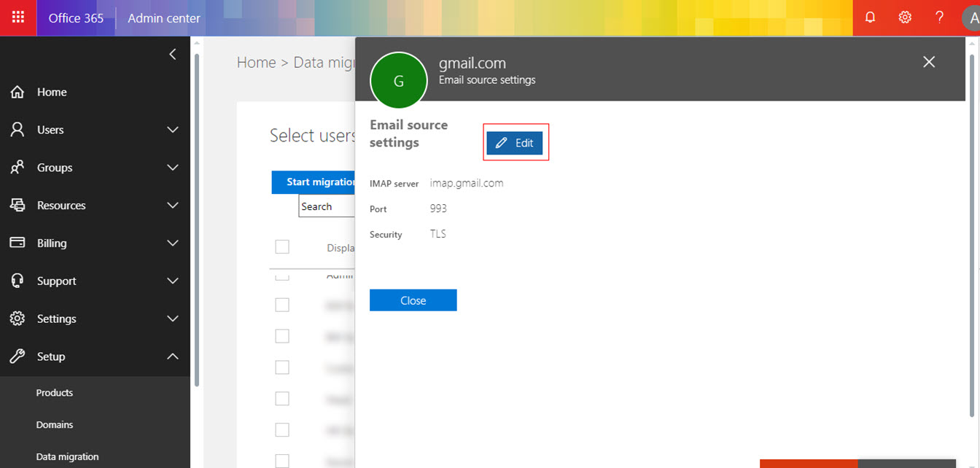Click the gmail.com panel title
Screen dimensions: 980x468
click(472, 63)
